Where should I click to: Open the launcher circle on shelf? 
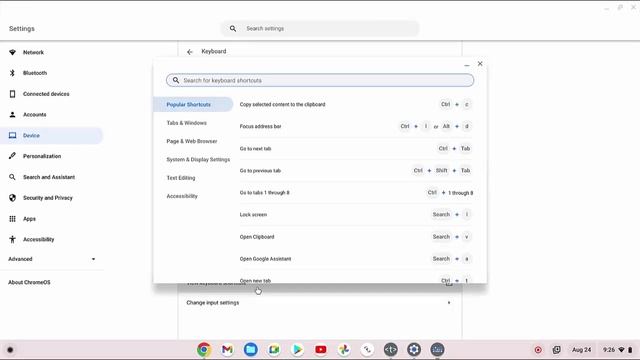tap(10, 350)
